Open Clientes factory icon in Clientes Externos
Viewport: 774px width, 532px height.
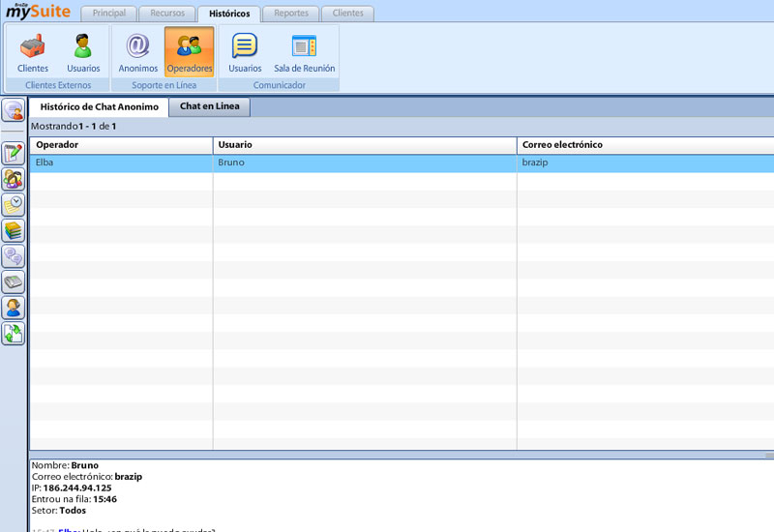coord(33,52)
